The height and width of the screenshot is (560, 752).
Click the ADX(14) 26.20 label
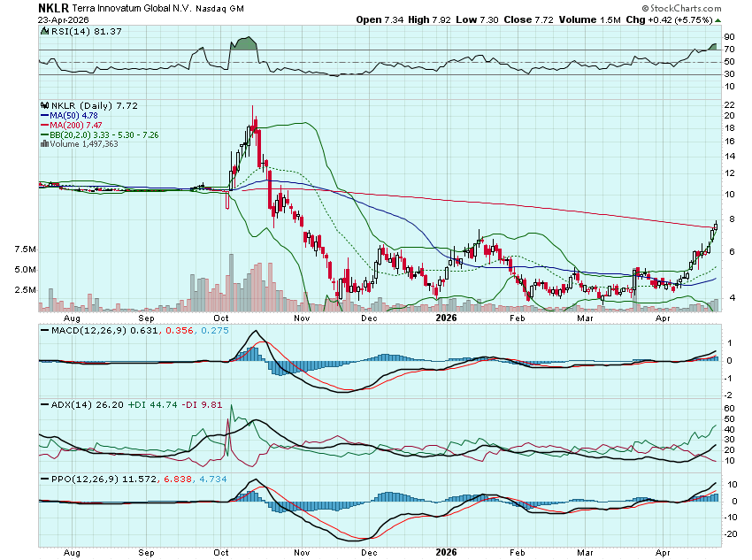pyautogui.click(x=88, y=404)
